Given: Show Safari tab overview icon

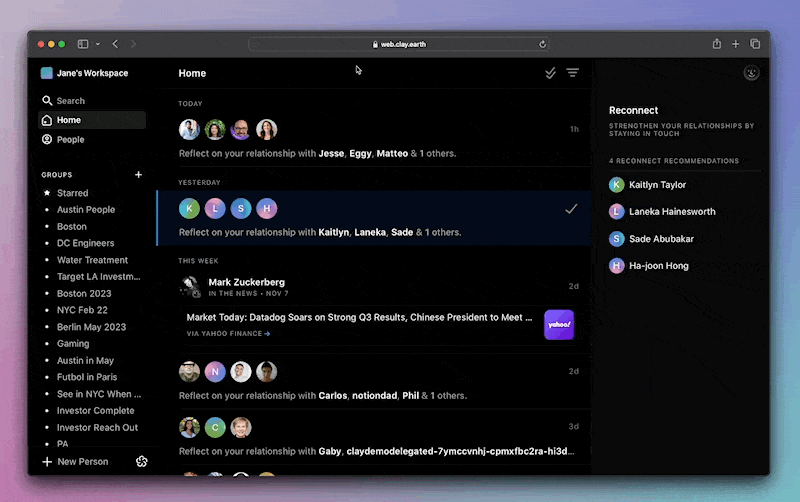Looking at the screenshot, I should 755,44.
